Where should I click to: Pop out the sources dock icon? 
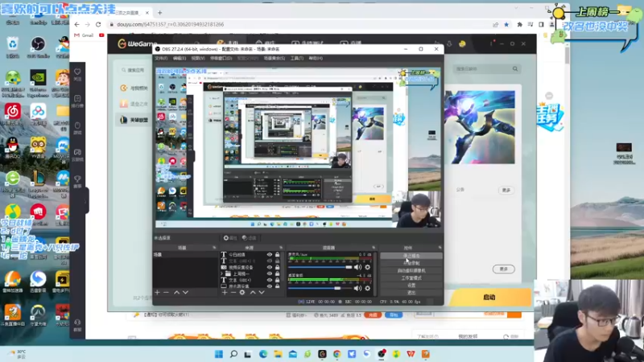[x=281, y=248]
